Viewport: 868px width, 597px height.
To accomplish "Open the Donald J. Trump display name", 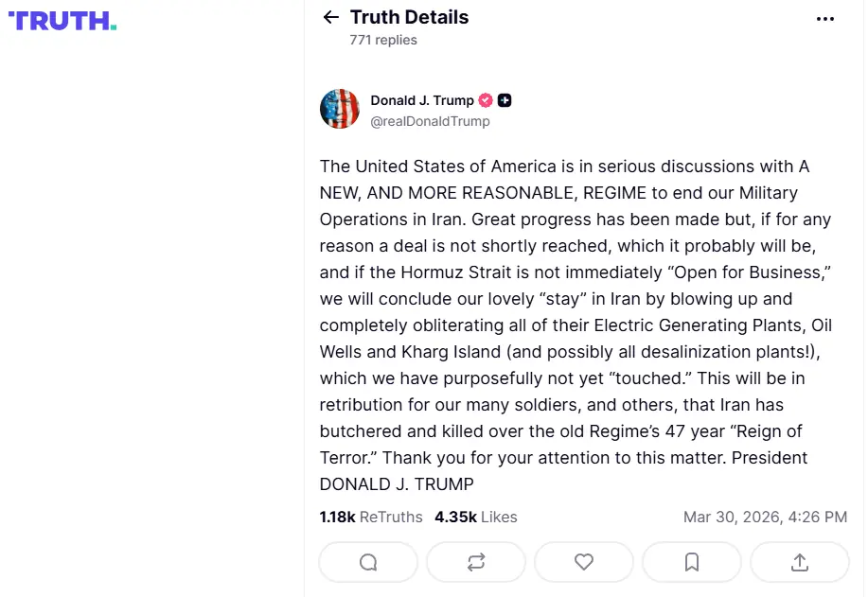I will [x=422, y=100].
